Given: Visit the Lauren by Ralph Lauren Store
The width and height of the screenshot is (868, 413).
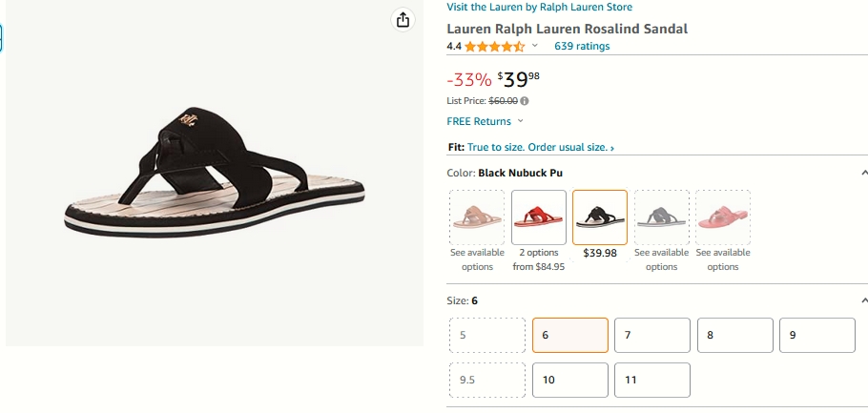Looking at the screenshot, I should (539, 7).
